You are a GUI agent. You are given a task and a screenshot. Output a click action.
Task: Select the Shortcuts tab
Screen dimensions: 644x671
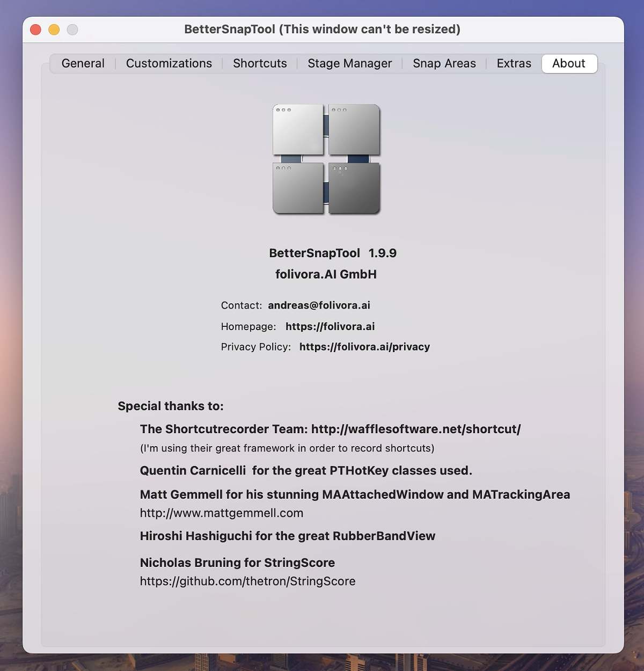[260, 63]
